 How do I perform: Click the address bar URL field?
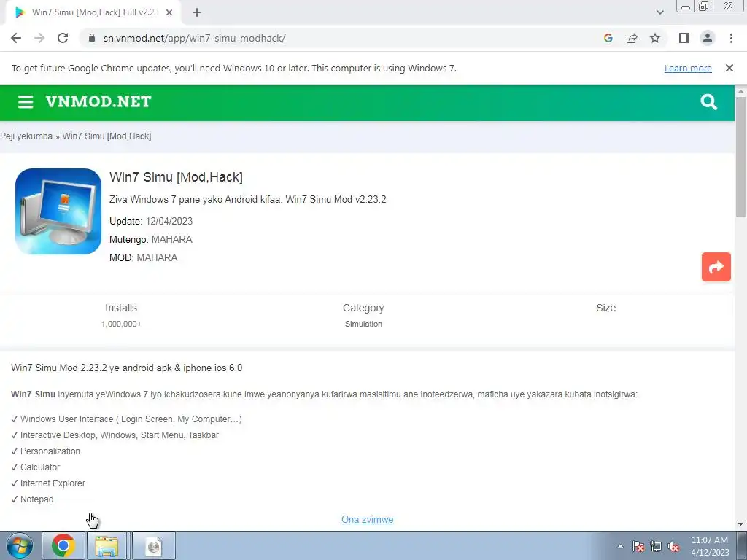click(x=343, y=38)
